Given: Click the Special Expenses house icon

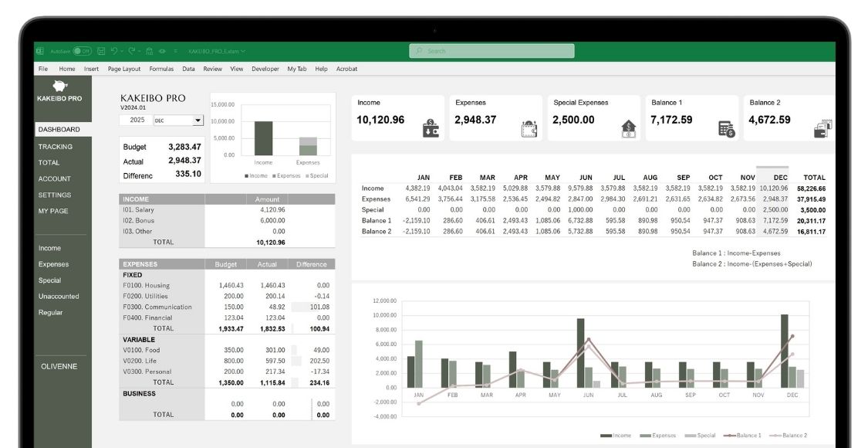Looking at the screenshot, I should (628, 129).
